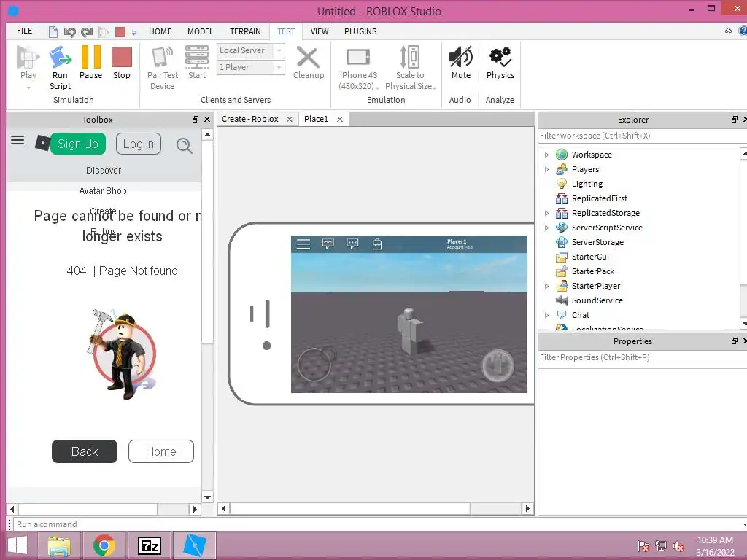The width and height of the screenshot is (747, 560).
Task: Click the Log In button
Action: [139, 144]
